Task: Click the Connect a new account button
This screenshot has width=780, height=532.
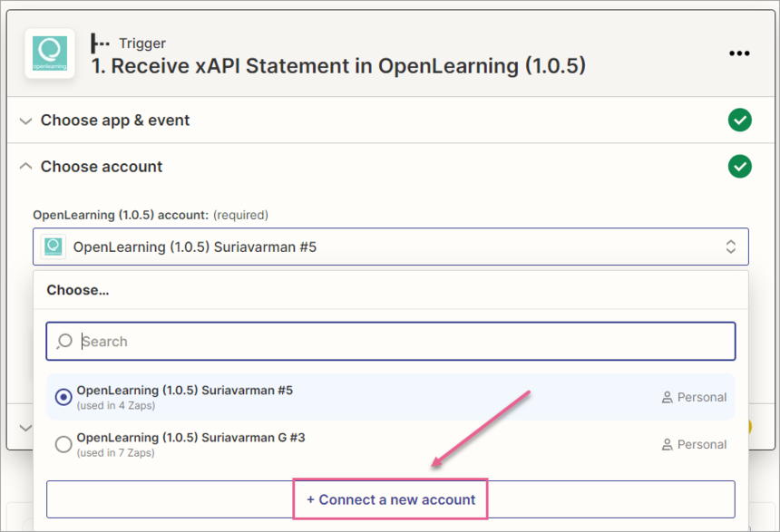Action: tap(391, 499)
